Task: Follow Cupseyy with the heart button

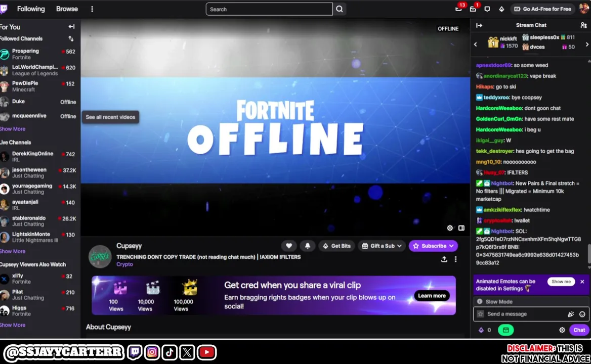Action: (x=289, y=246)
